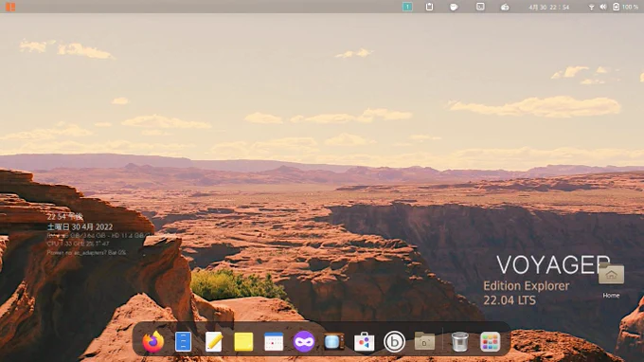The width and height of the screenshot is (644, 362).
Task: Open battery status icon in panel
Action: [x=616, y=7]
